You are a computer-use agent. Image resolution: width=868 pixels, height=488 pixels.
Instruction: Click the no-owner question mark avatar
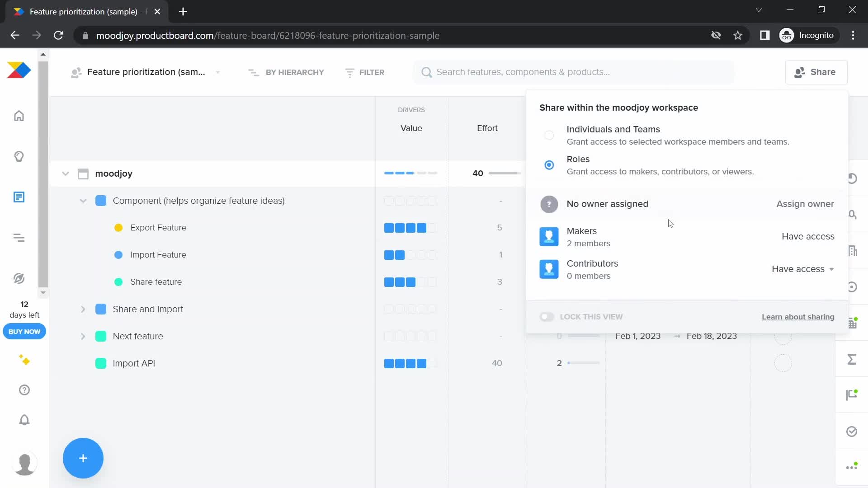pyautogui.click(x=549, y=204)
